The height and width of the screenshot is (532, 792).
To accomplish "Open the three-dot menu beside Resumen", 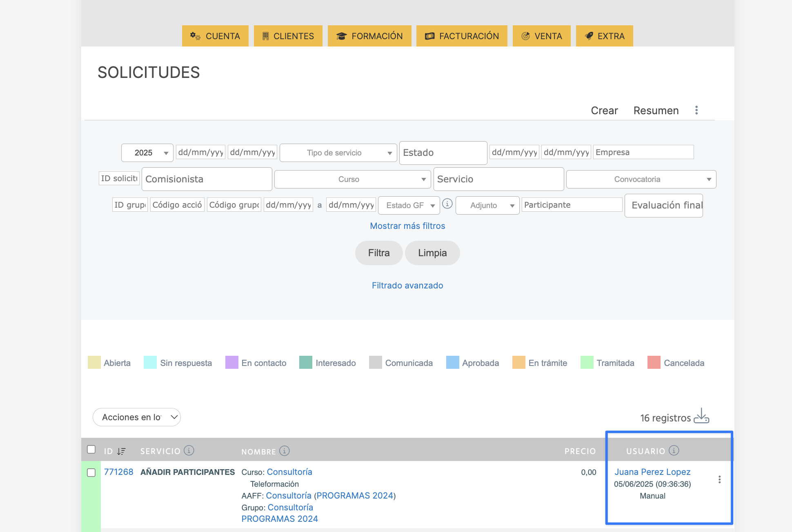I will [x=696, y=110].
